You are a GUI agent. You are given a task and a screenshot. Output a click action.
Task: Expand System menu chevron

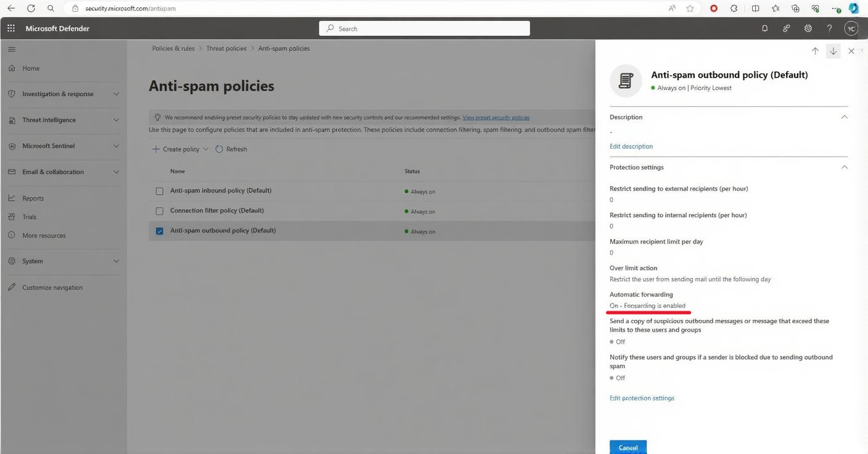(116, 261)
